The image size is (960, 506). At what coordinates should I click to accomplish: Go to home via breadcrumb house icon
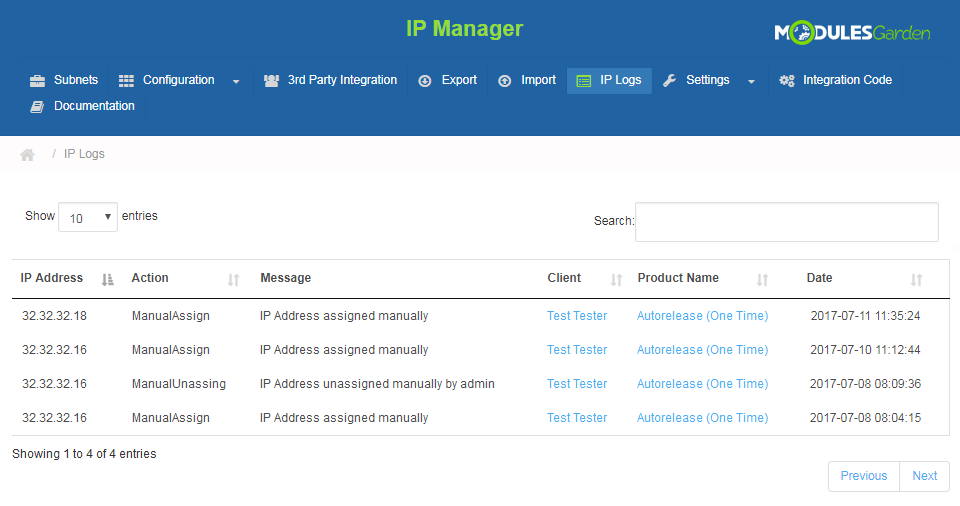[28, 154]
